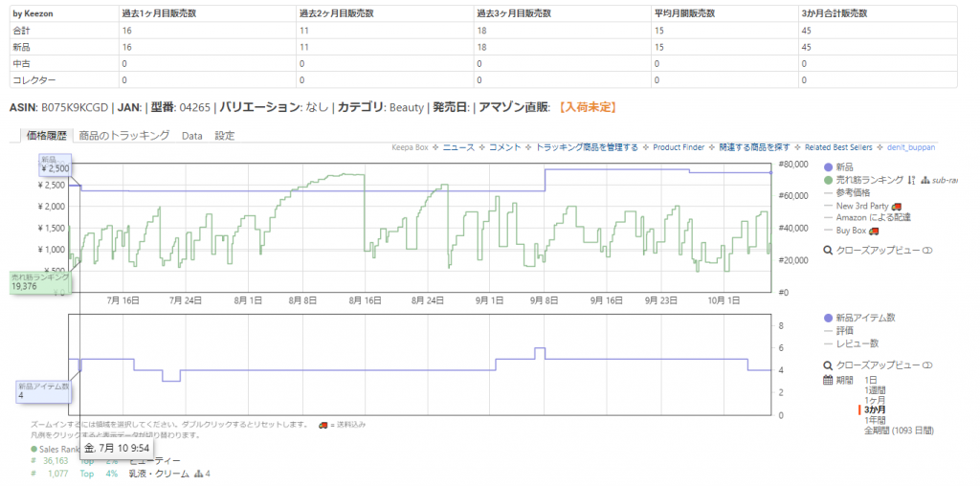Click the sort icon beside 売れ筋ランキング
The image size is (980, 486).
tap(912, 180)
